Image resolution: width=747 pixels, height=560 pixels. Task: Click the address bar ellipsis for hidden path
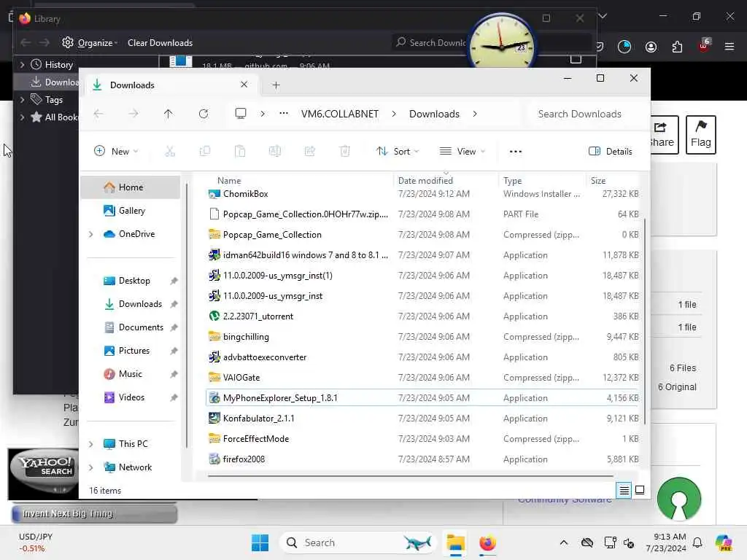pyautogui.click(x=284, y=113)
